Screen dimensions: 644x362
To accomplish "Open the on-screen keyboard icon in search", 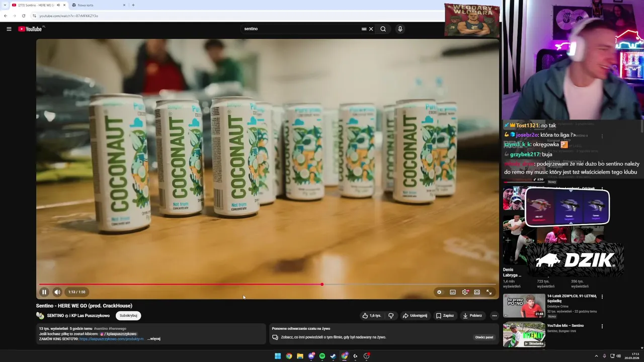I will click(364, 29).
